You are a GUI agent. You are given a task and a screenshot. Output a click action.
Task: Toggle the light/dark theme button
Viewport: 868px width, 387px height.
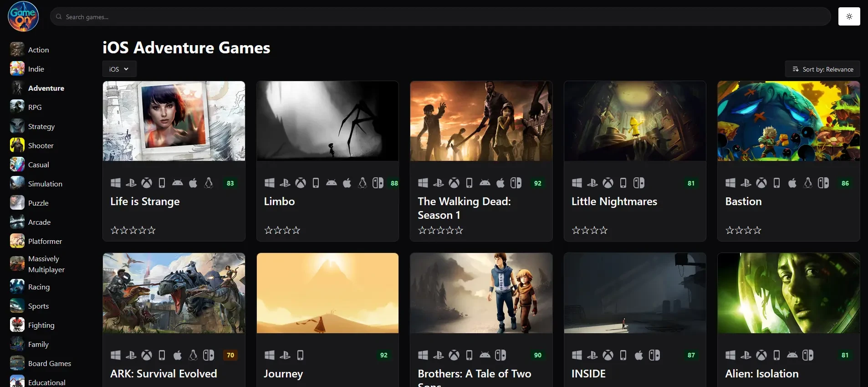849,16
